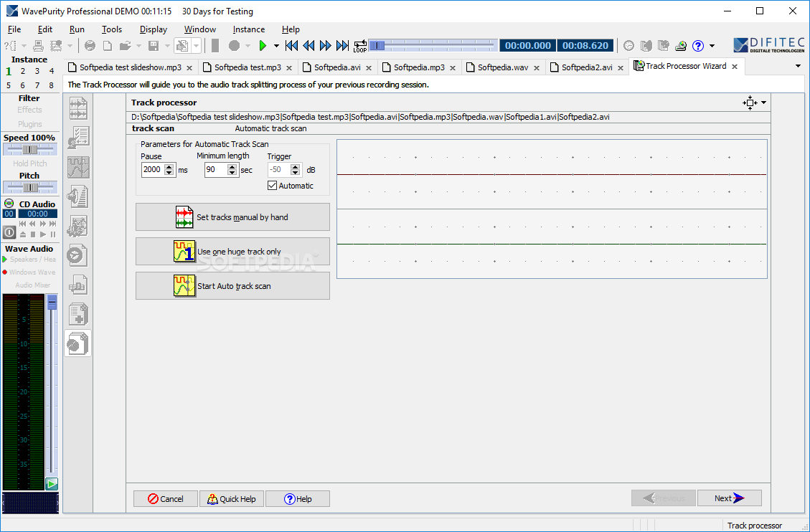
Task: Open the Display menu
Action: pos(154,29)
